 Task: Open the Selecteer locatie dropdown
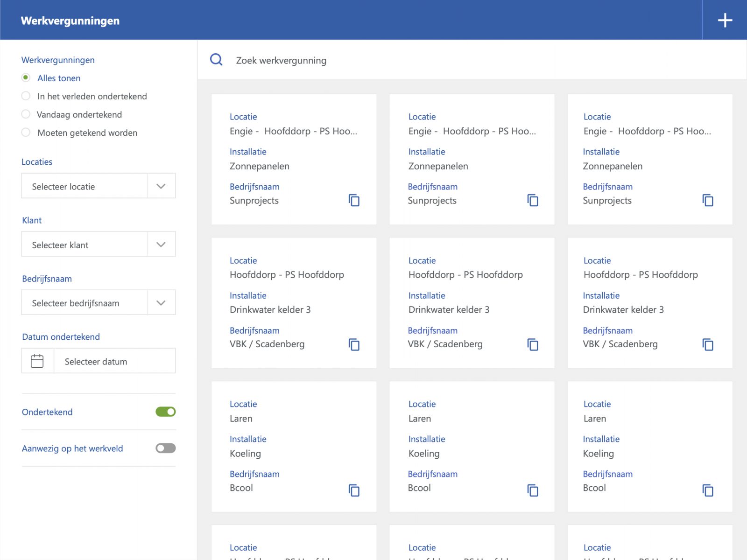click(x=99, y=186)
